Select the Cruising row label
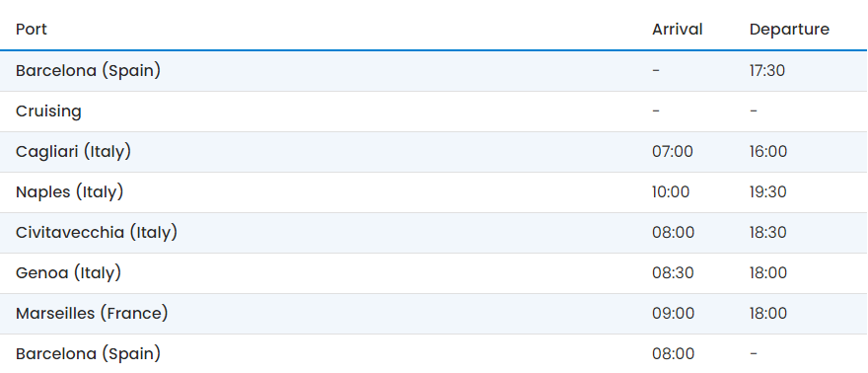 48,112
